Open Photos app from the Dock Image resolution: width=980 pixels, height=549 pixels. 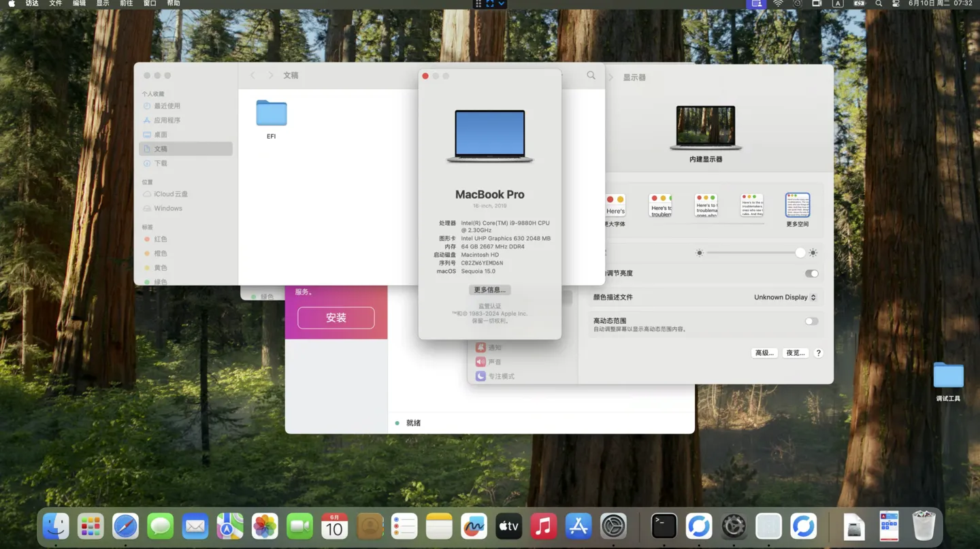[x=265, y=526]
